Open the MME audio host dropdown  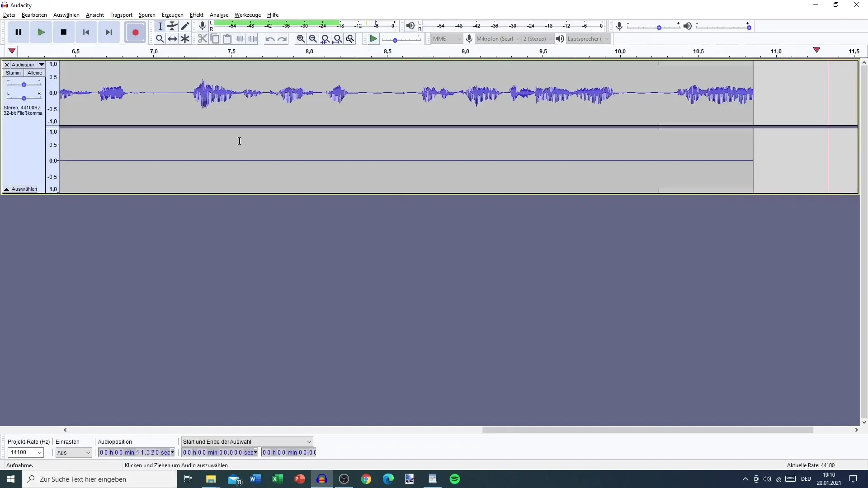click(447, 39)
